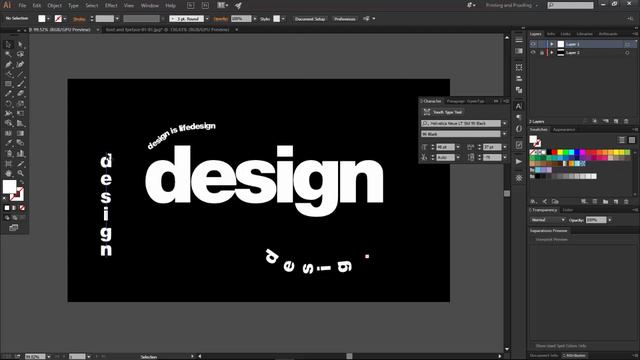Viewport: 640px width, 360px height.
Task: Select the Eyedropper tool
Action: pyautogui.click(x=8, y=143)
